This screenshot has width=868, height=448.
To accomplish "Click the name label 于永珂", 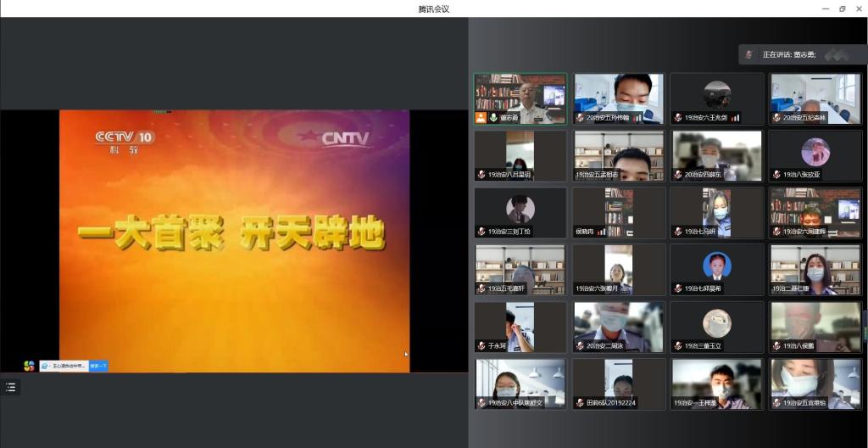I will tap(497, 346).
